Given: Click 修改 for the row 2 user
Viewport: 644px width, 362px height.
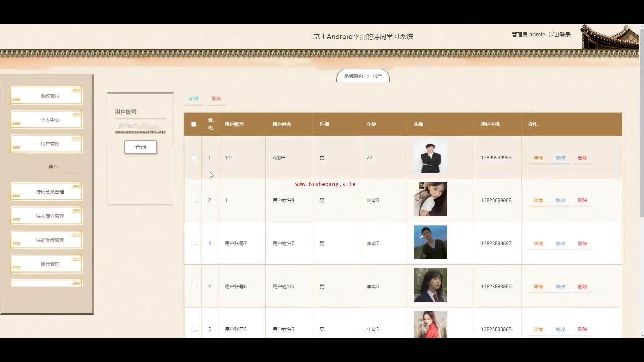Looking at the screenshot, I should tap(560, 200).
